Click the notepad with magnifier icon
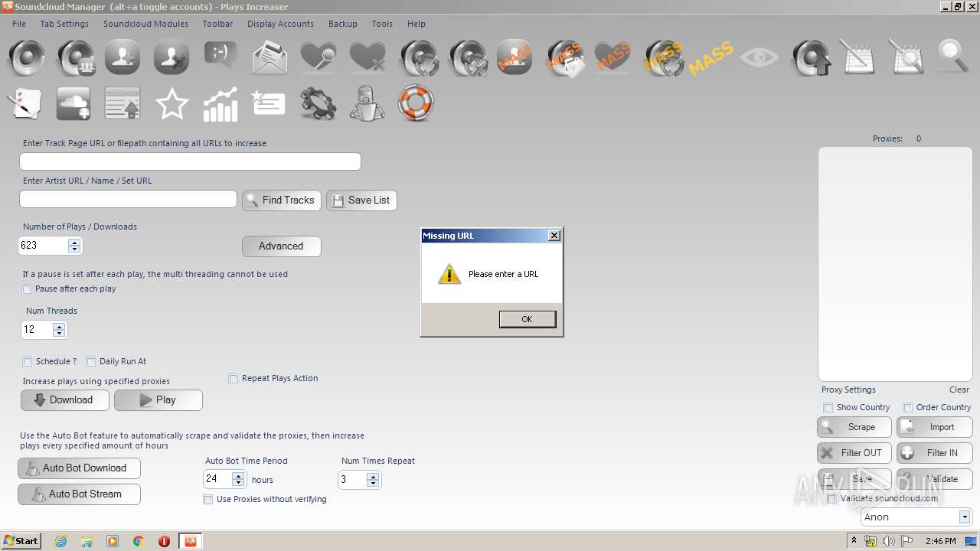This screenshot has height=551, width=980. click(x=906, y=57)
